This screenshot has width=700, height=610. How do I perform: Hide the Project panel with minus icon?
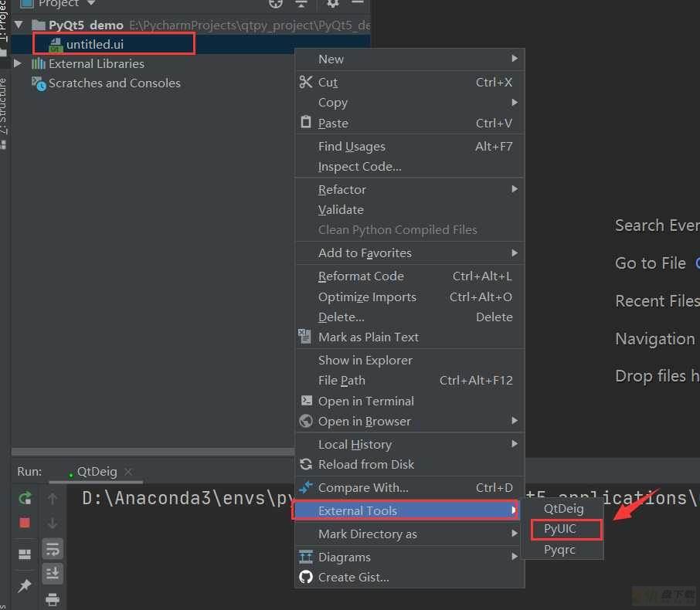[x=358, y=2]
